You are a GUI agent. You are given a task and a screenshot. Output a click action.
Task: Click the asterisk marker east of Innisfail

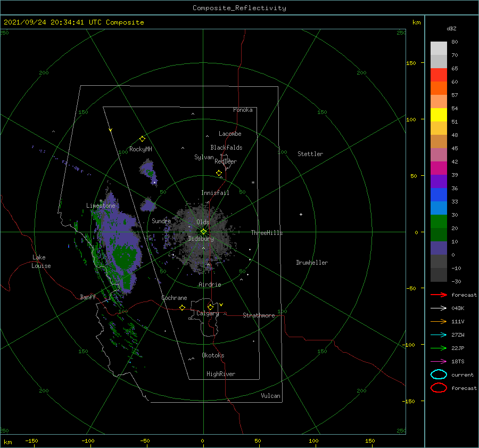coord(253,183)
